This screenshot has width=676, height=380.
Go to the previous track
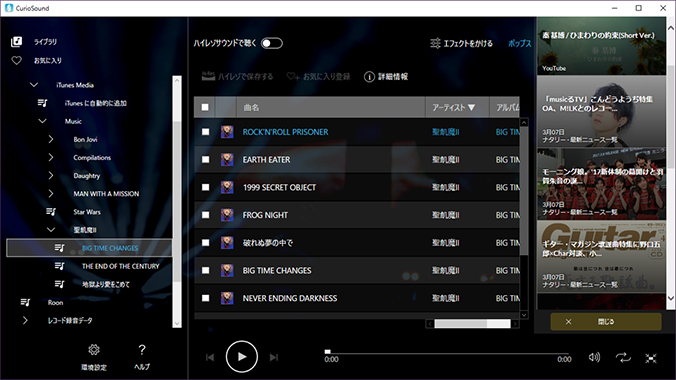pyautogui.click(x=210, y=357)
